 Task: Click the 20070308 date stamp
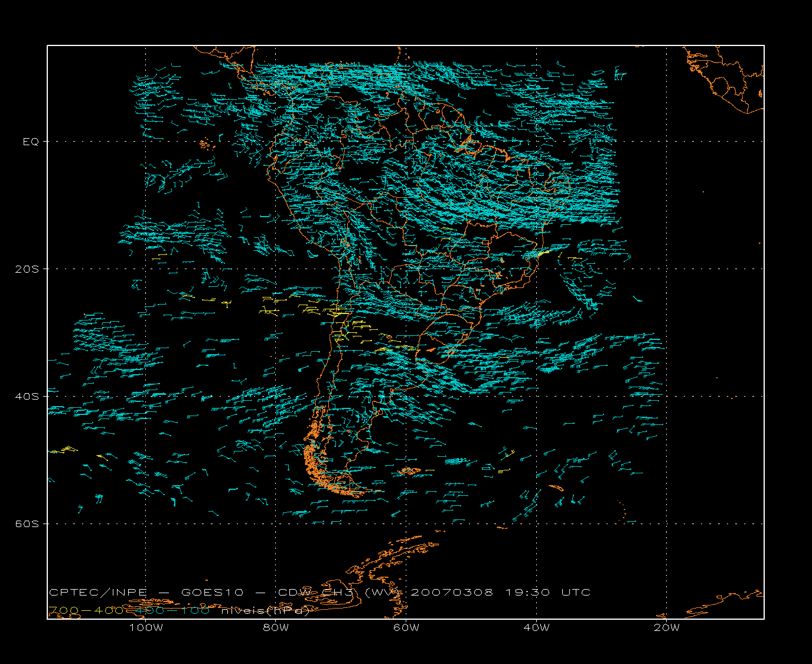click(452, 592)
